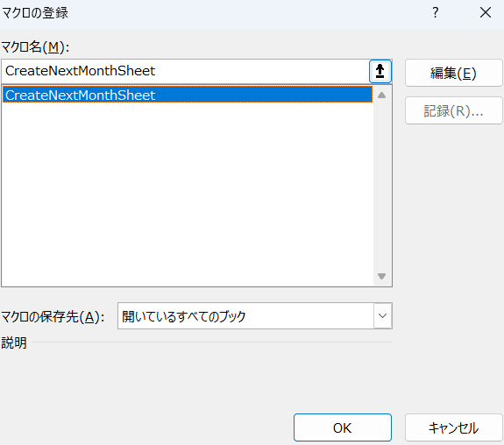Image resolution: width=504 pixels, height=445 pixels.
Task: Click the 編集(E) button
Action: coord(453,73)
